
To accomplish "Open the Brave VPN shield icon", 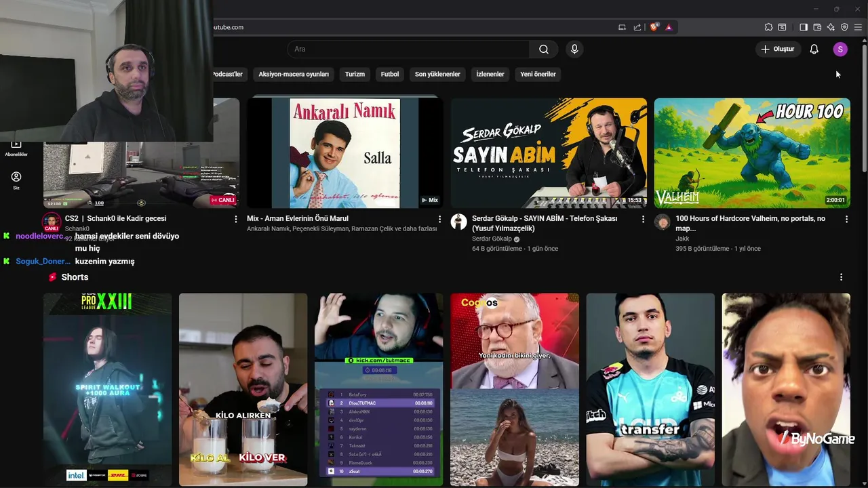I will (844, 27).
